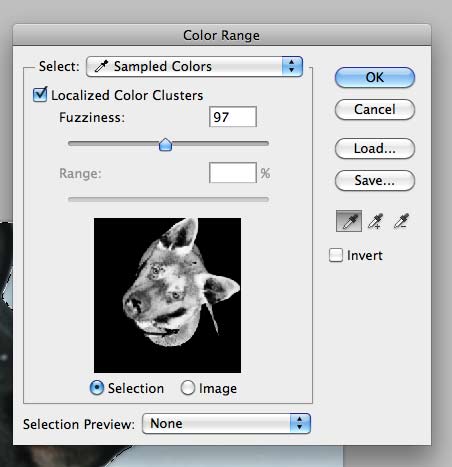Click the dog selection preview thumbnail

167,295
